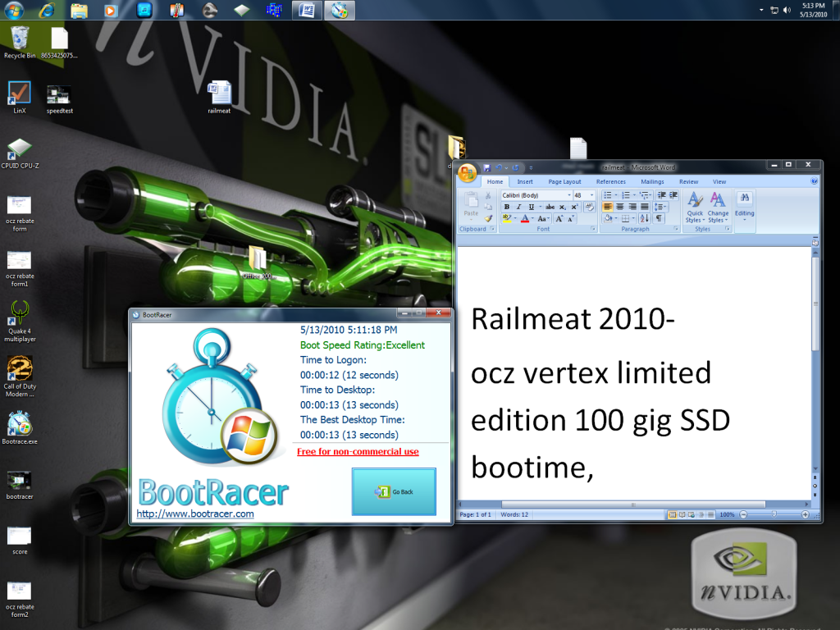Open Internet Explorer from taskbar

click(47, 10)
